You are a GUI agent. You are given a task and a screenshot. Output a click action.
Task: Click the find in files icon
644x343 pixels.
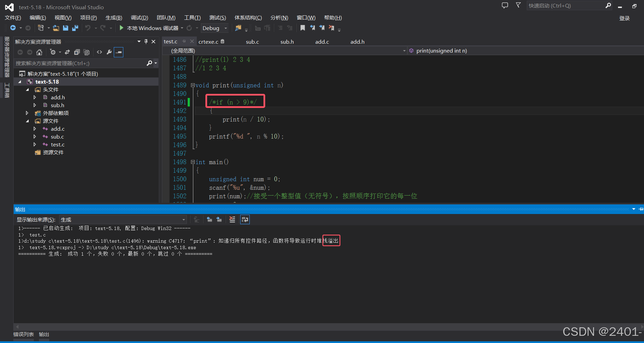point(238,28)
